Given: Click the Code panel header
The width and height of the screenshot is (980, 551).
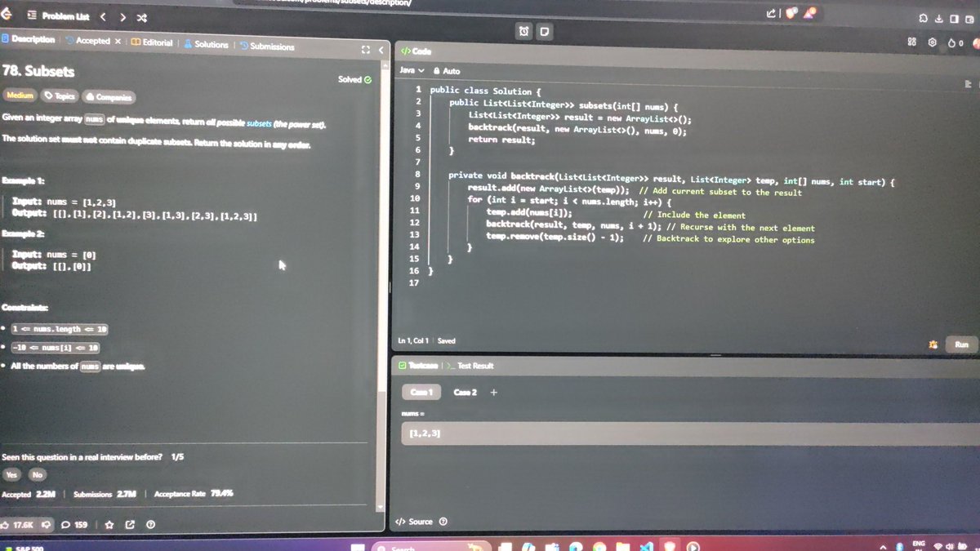Looking at the screenshot, I should [416, 51].
